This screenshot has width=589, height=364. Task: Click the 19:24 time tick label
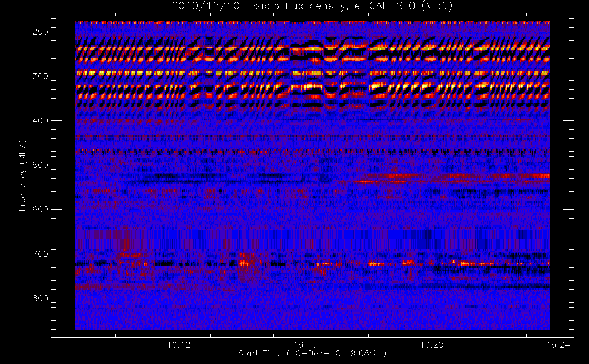tap(558, 345)
